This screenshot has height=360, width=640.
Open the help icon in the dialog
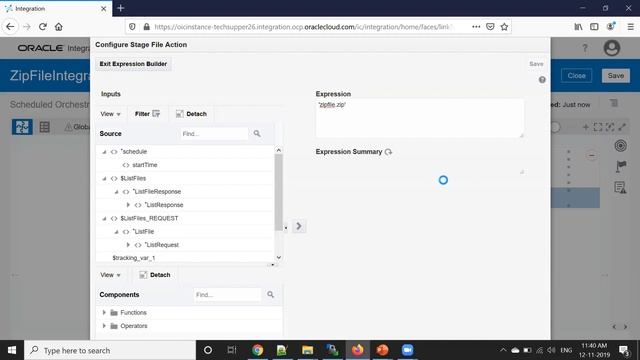coord(542,80)
